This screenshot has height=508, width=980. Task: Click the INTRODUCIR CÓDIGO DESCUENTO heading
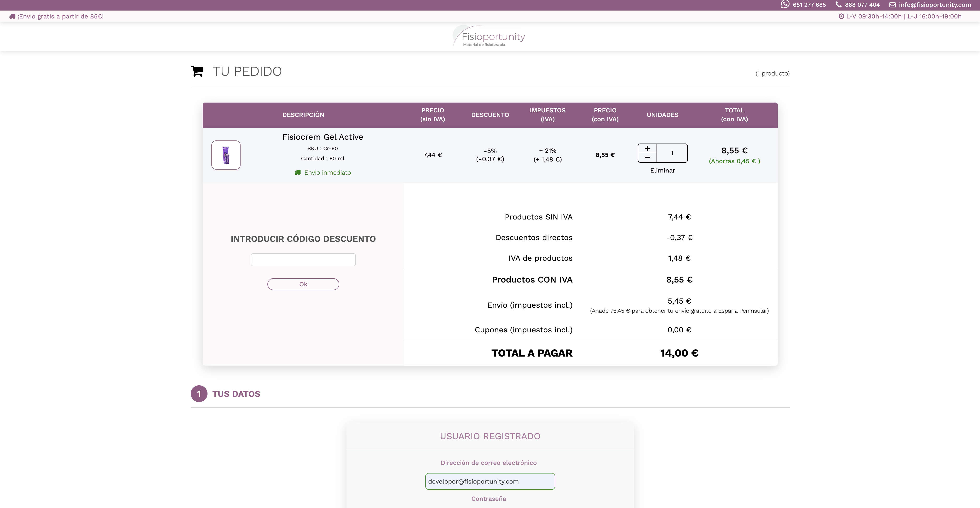[303, 239]
